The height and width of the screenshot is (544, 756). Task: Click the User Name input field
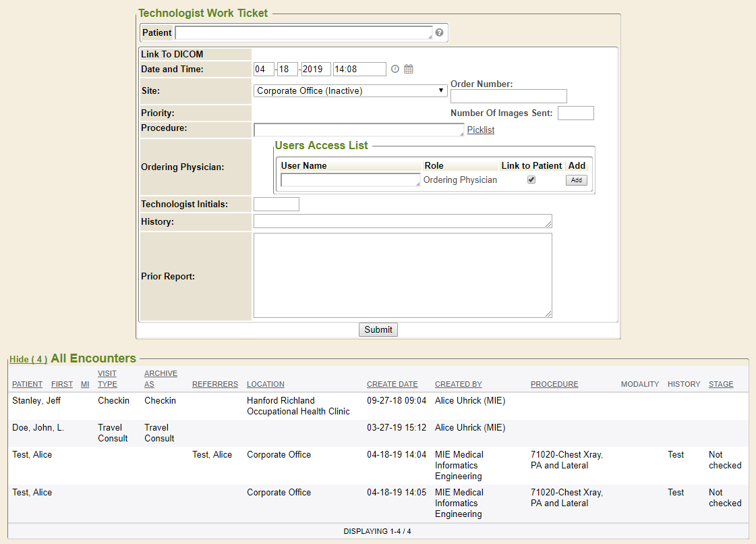point(350,180)
